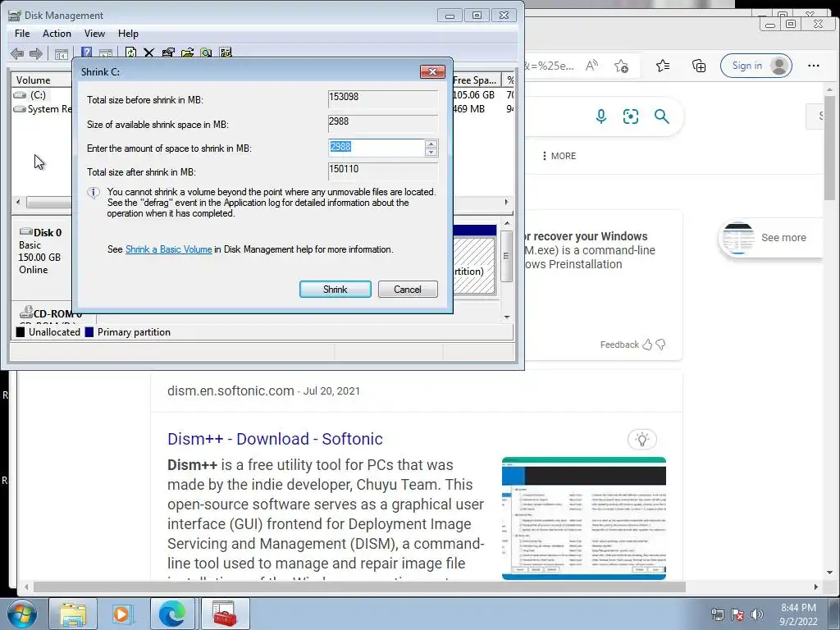
Task: Click the Microsoft Edge taskbar icon
Action: 172,614
